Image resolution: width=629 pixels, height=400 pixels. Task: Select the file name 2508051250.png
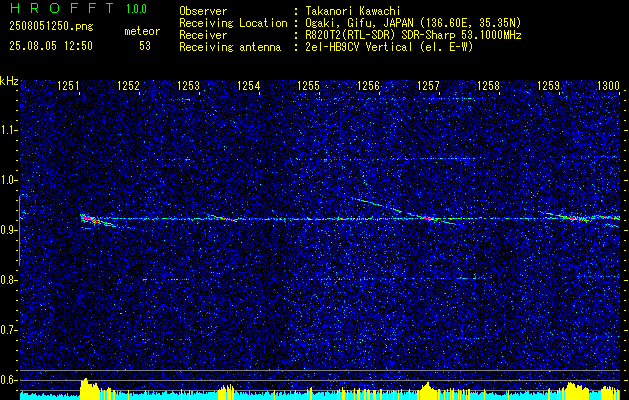tap(51, 26)
